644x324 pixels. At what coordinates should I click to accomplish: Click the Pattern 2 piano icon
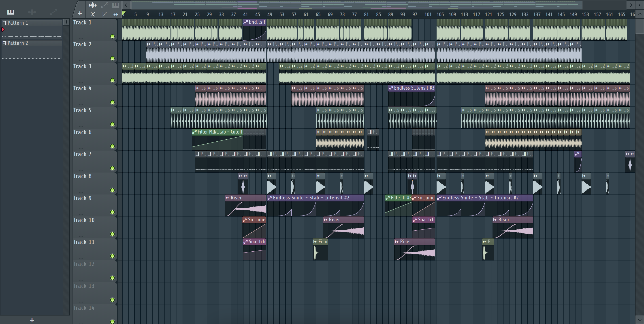click(4, 43)
